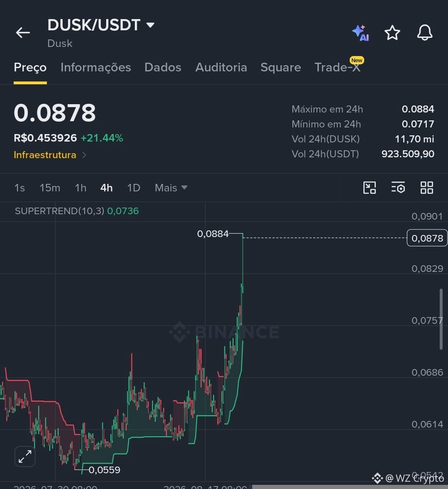Screen dimensions: 448x489
Task: Open the Auditoria tab
Action: click(221, 67)
